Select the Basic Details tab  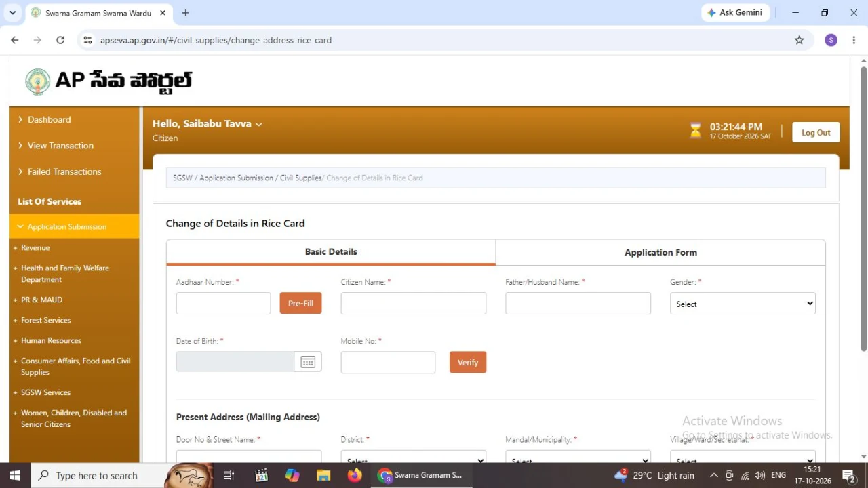(x=331, y=251)
